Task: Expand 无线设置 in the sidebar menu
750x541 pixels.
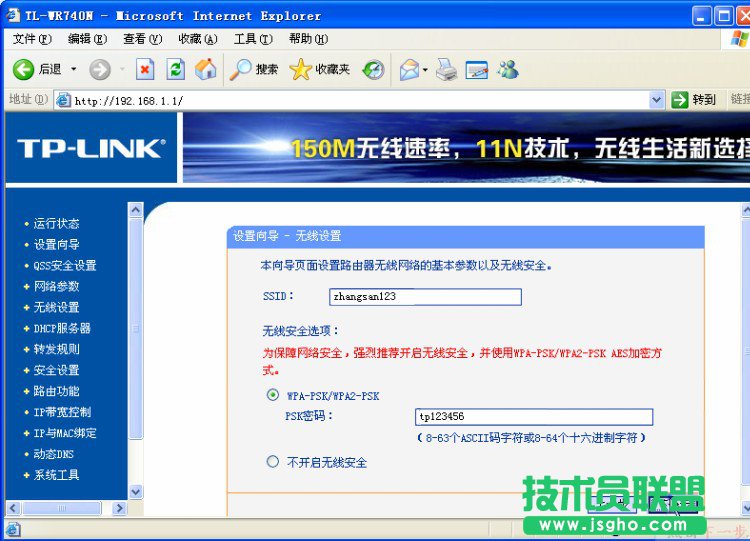Action: pyautogui.click(x=56, y=307)
